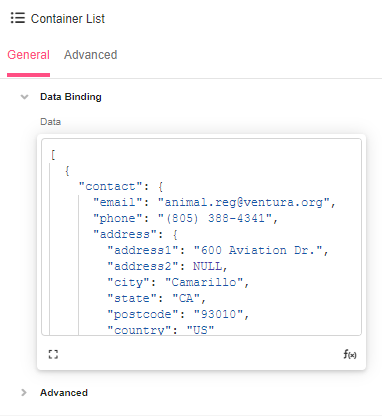Click the Container List title text

68,19
